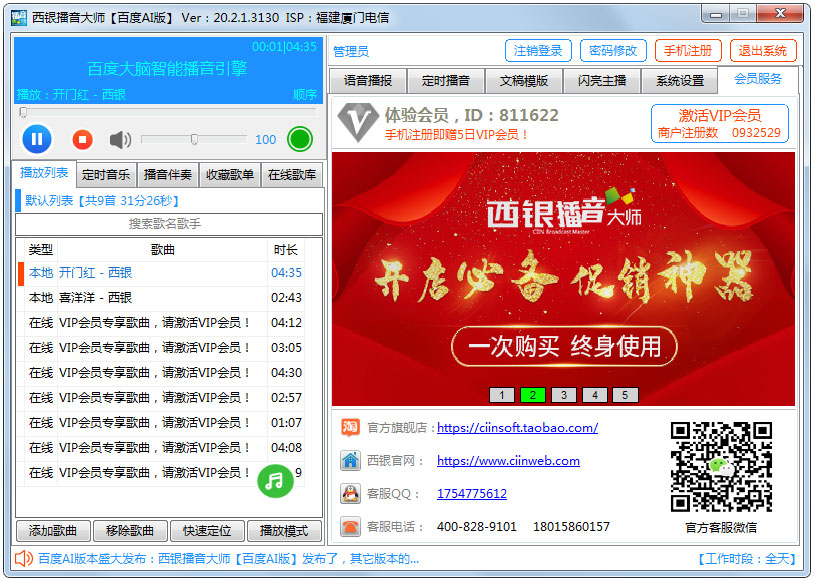The height and width of the screenshot is (582, 815).
Task: Show banner slide 2
Action: click(533, 395)
